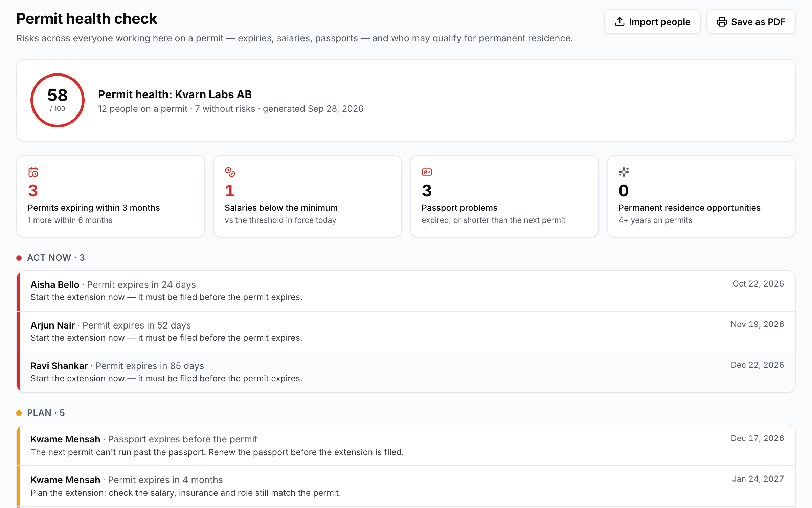Open the Salaries below the minimum card
This screenshot has height=508, width=812.
(x=308, y=196)
